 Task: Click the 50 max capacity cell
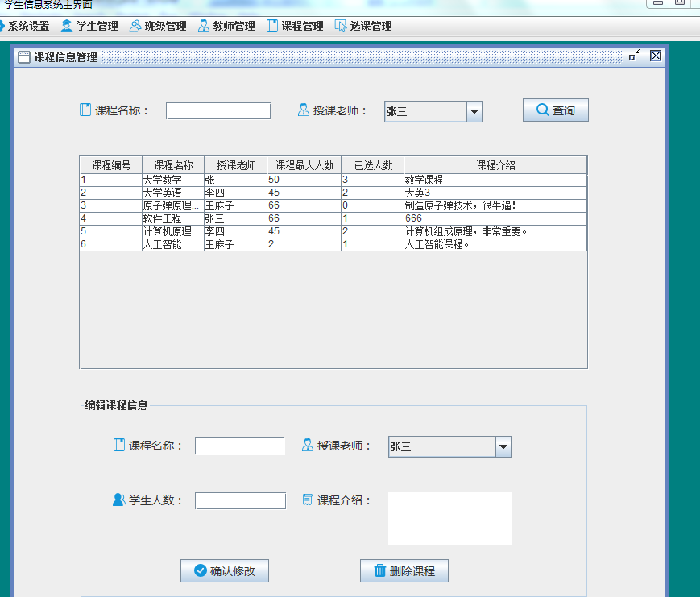(304, 180)
